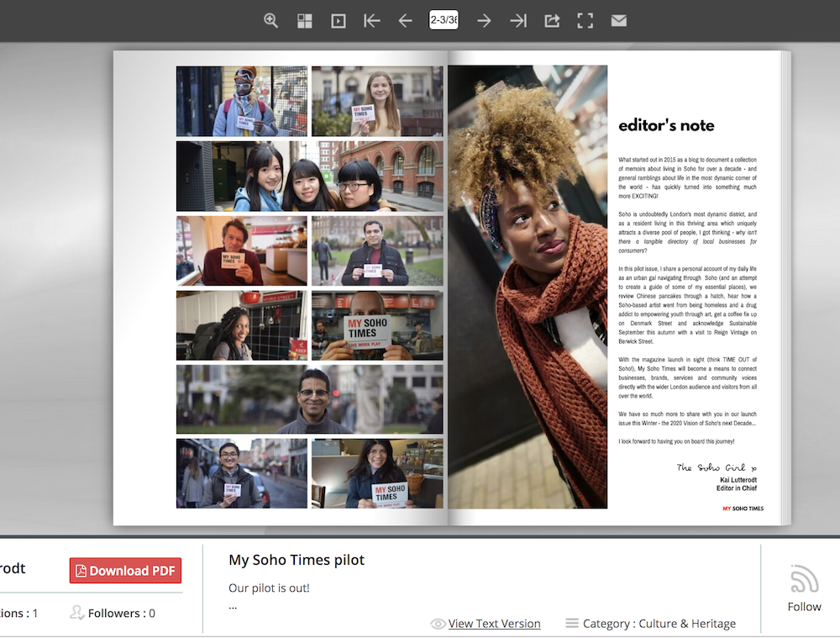Open the View Text Version link
The width and height of the screenshot is (840, 638).
[494, 624]
